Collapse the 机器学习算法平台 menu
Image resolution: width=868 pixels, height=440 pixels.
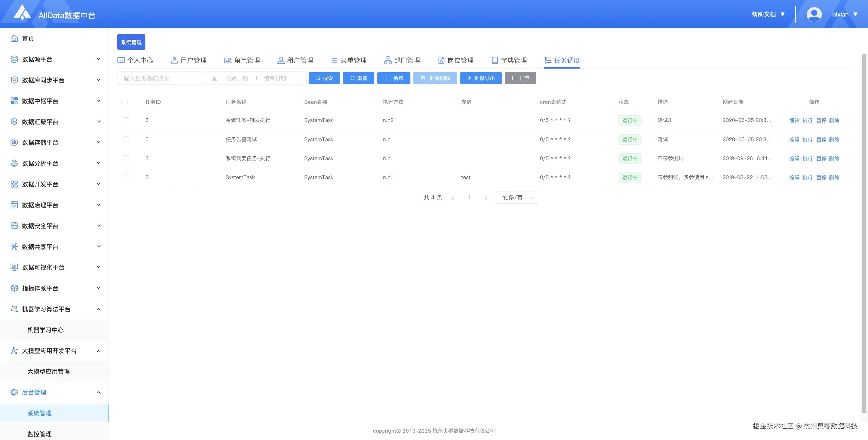click(x=98, y=309)
